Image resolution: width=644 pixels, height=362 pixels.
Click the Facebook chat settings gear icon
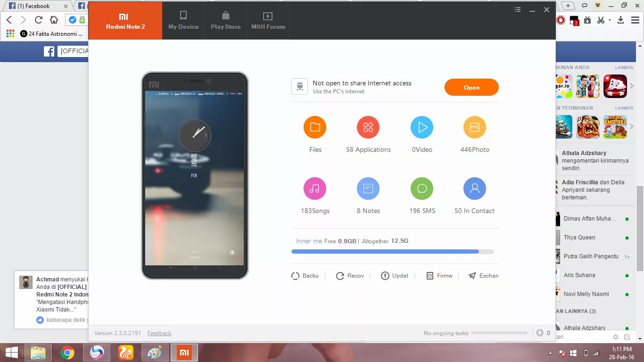tap(616, 337)
